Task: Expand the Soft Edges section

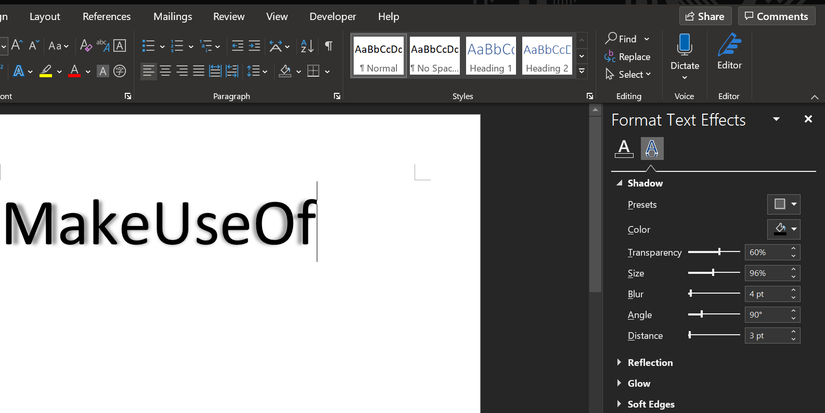Action: (646, 404)
